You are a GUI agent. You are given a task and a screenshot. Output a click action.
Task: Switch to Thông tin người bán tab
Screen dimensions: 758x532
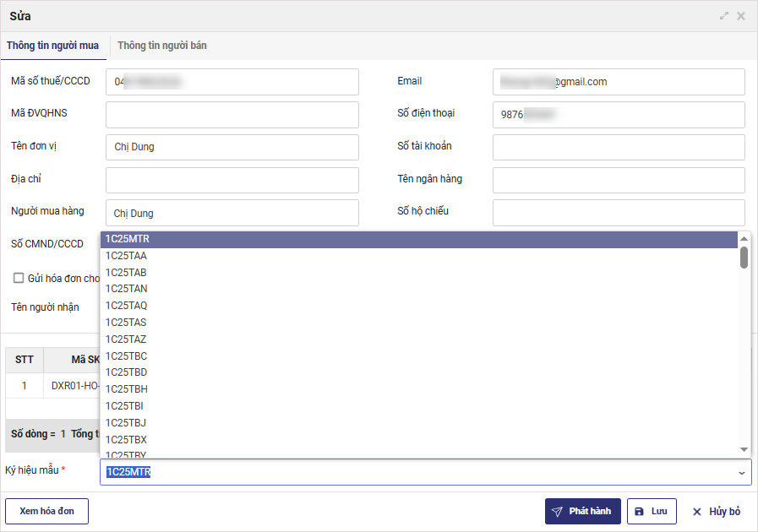point(162,46)
